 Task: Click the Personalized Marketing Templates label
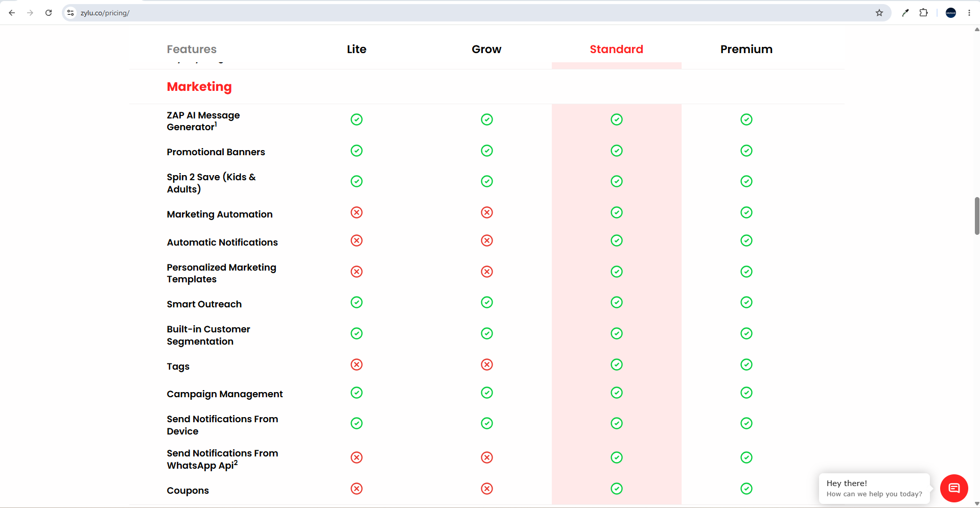pos(221,273)
